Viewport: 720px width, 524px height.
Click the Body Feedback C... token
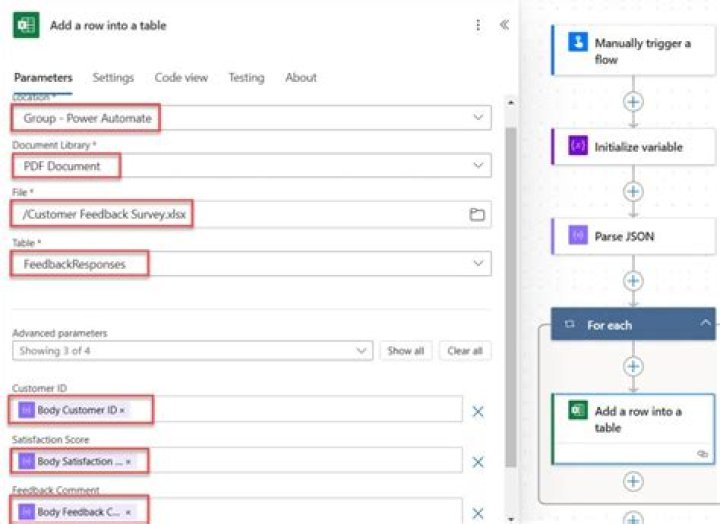[77, 512]
